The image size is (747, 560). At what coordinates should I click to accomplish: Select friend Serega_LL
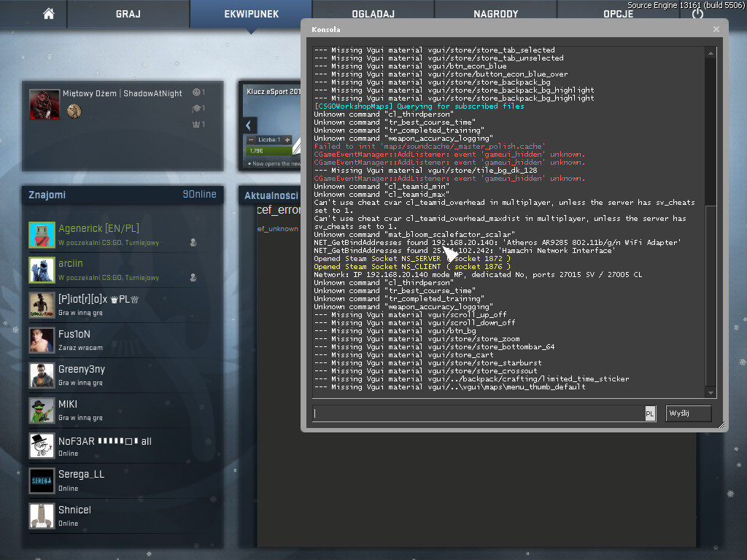[x=115, y=481]
